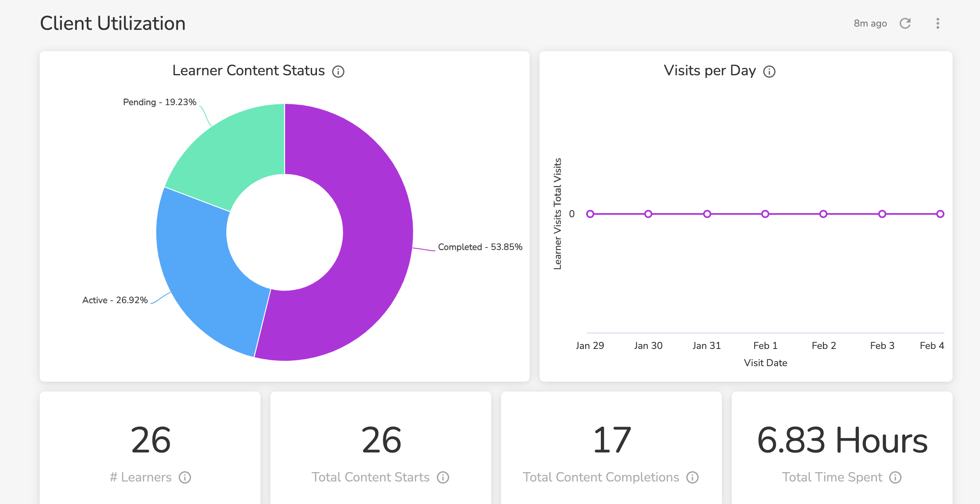The image size is (980, 504).
Task: Click the Visits per Day info icon
Action: (x=769, y=72)
